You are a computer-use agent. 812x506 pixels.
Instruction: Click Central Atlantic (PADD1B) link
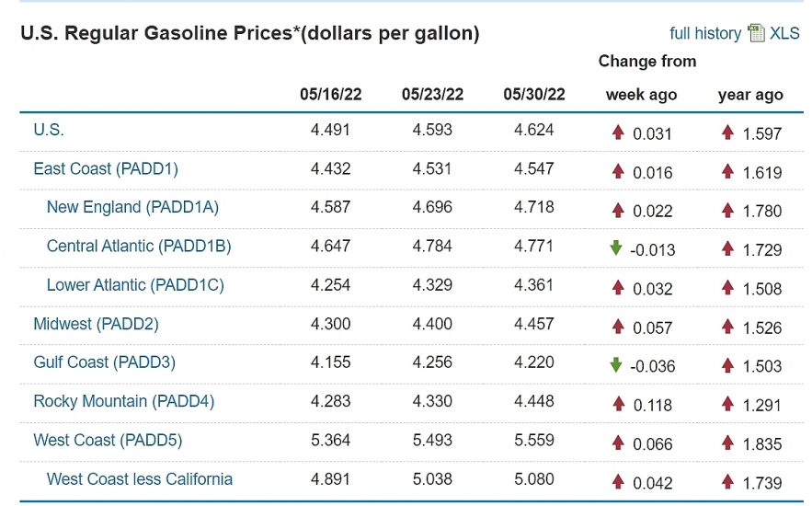click(139, 246)
